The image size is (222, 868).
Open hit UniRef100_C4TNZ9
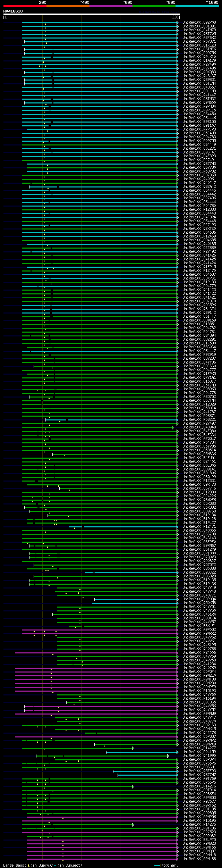[199, 30]
